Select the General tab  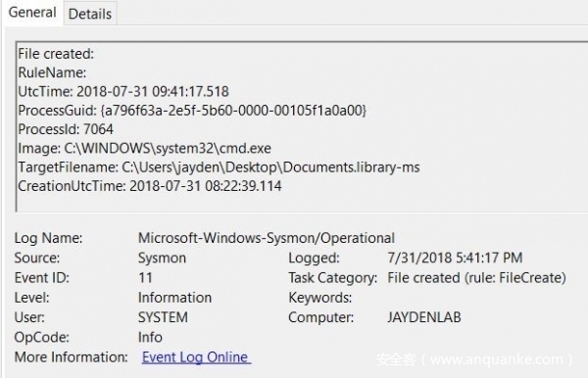(x=32, y=13)
